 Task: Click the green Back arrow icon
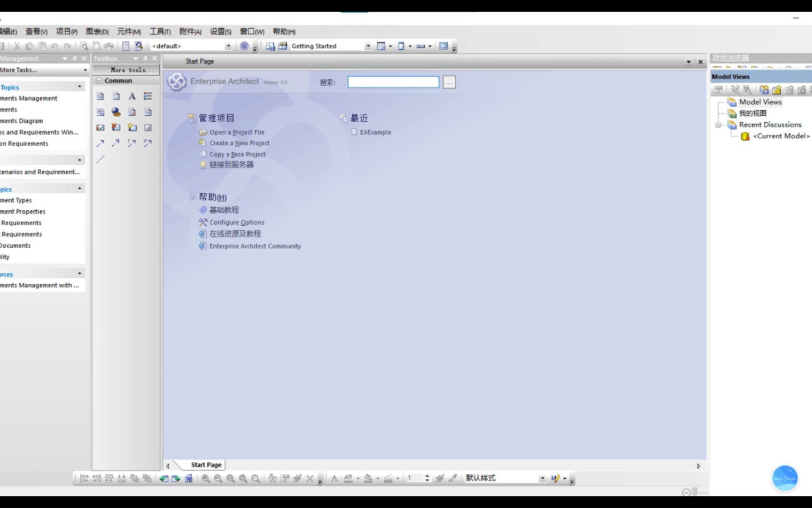(x=164, y=478)
